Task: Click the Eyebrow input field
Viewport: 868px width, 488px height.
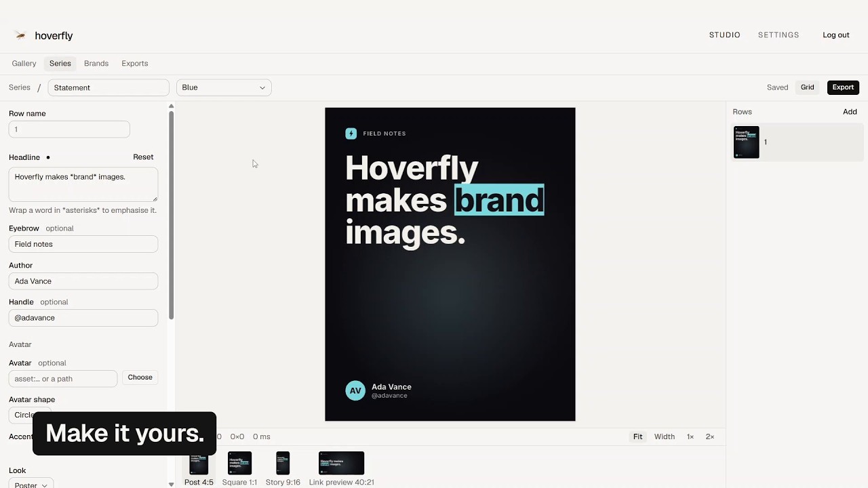Action: (83, 244)
